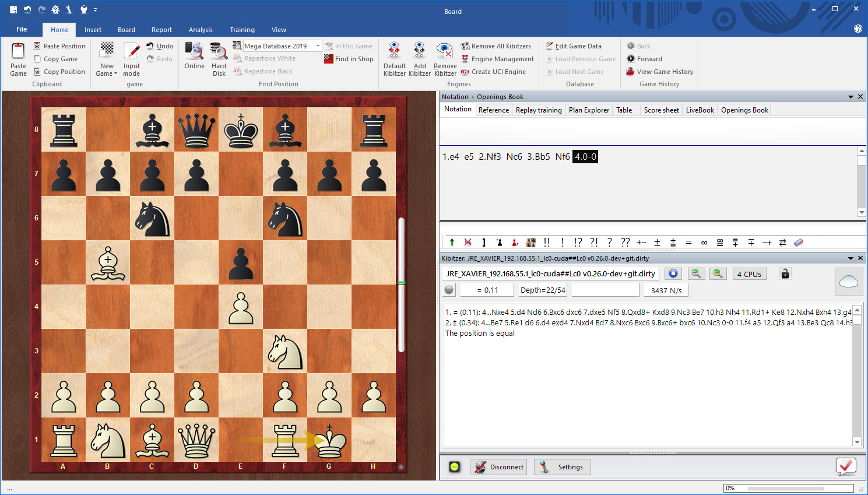
Task: Click the vertical slider beside the chessboard
Action: pos(401,285)
